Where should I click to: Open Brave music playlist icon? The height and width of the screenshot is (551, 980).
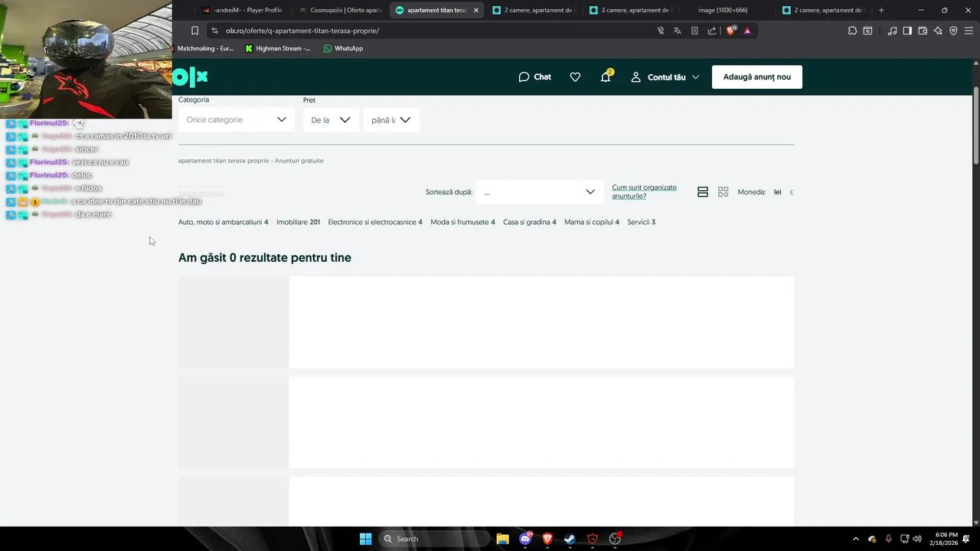892,31
